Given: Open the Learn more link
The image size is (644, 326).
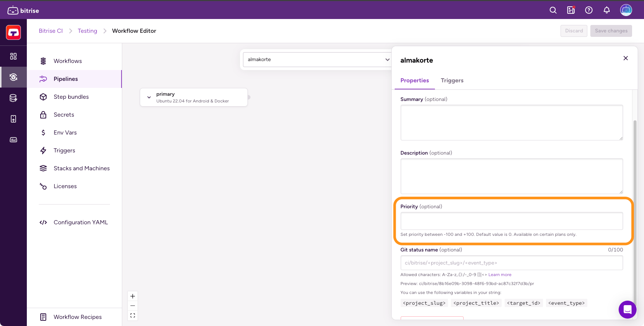Looking at the screenshot, I should tap(500, 275).
